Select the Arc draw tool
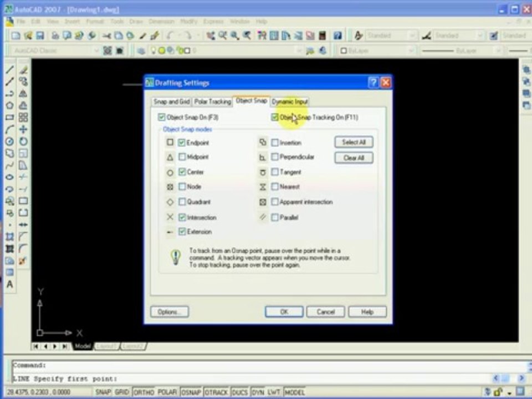Image resolution: width=532 pixels, height=399 pixels. coord(10,129)
